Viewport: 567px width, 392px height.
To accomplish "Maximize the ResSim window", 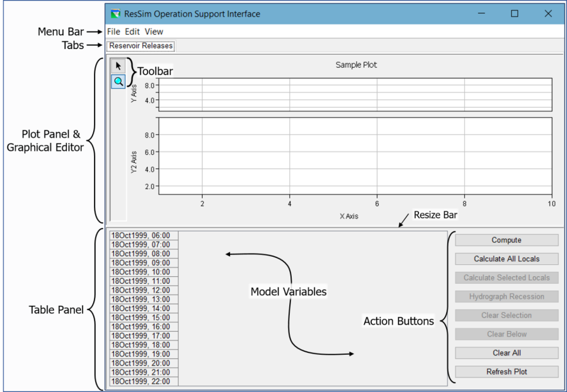I will [515, 14].
